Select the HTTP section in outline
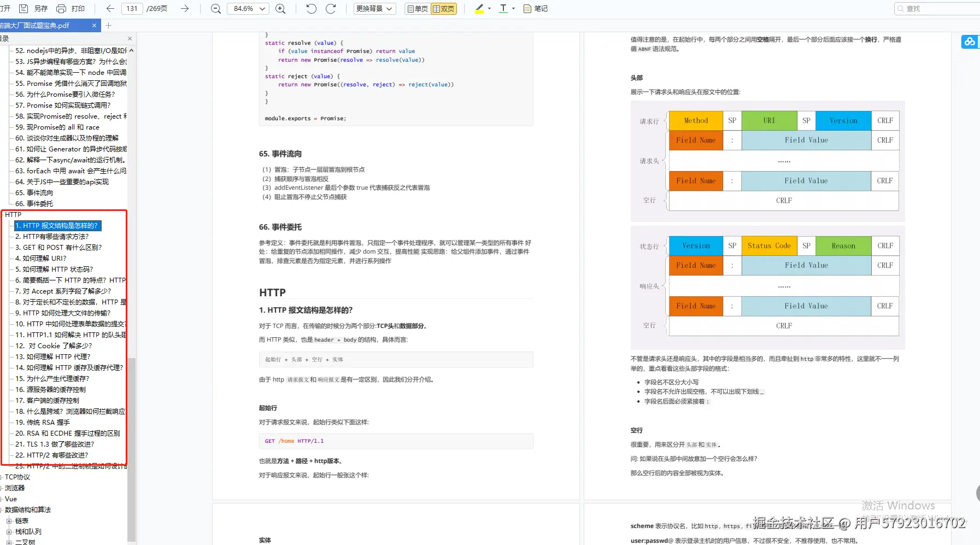The height and width of the screenshot is (545, 980). click(13, 215)
